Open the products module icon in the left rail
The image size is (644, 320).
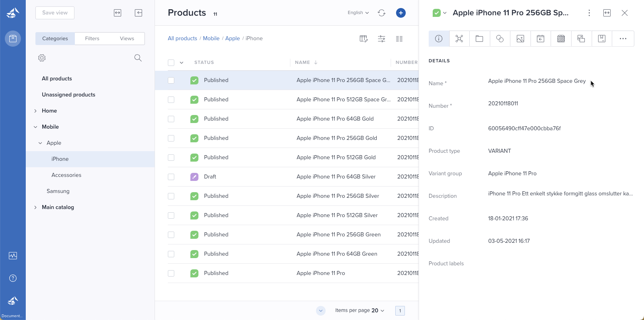coord(13,39)
